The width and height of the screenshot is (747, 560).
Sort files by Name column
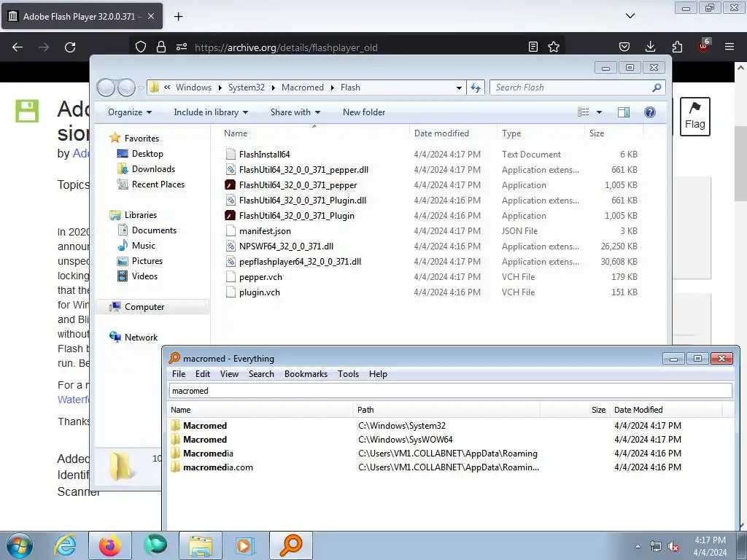314,133
